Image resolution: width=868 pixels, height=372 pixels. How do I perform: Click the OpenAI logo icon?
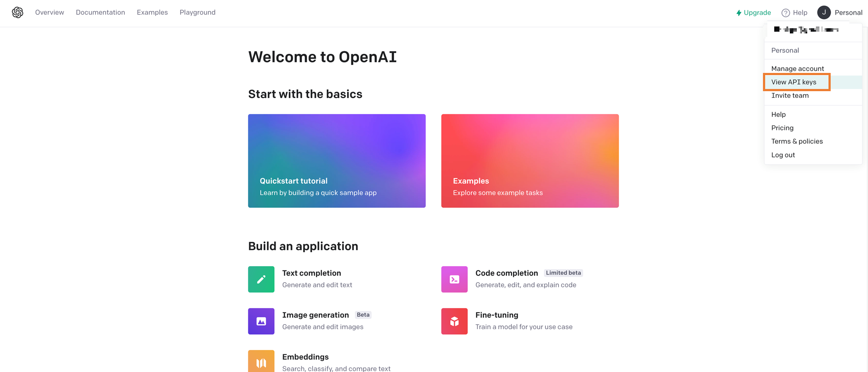17,13
